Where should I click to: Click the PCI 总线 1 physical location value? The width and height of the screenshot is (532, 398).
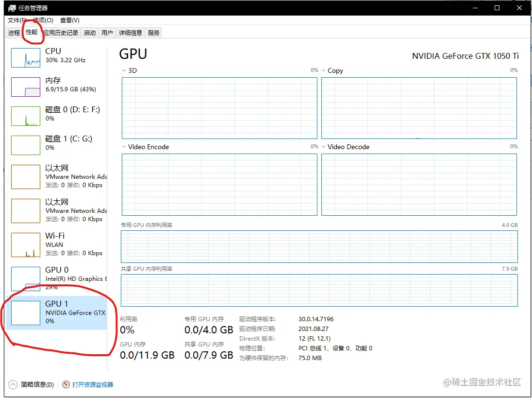[x=335, y=348]
